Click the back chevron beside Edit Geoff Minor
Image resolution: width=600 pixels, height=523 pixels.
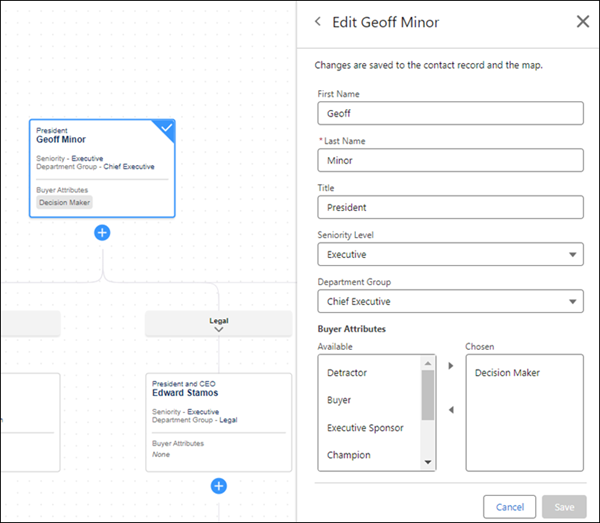[318, 22]
